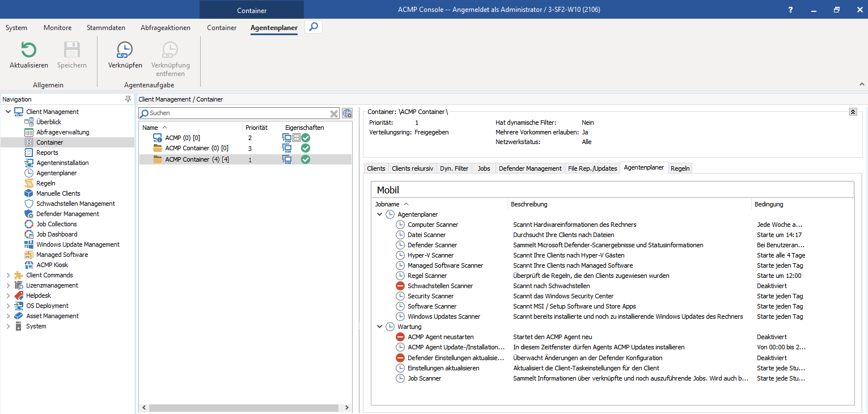The width and height of the screenshot is (868, 414).
Task: Switch to the Dyn. Filter tab
Action: pyautogui.click(x=454, y=168)
